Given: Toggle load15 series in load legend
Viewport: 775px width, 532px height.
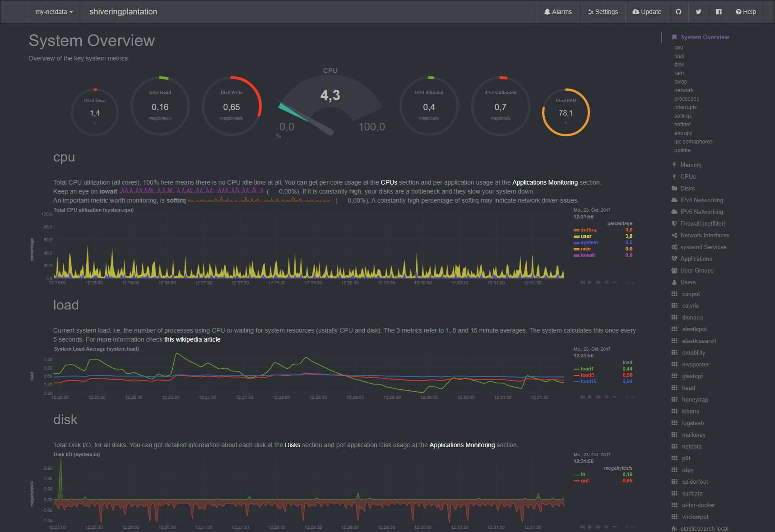Looking at the screenshot, I should 588,382.
